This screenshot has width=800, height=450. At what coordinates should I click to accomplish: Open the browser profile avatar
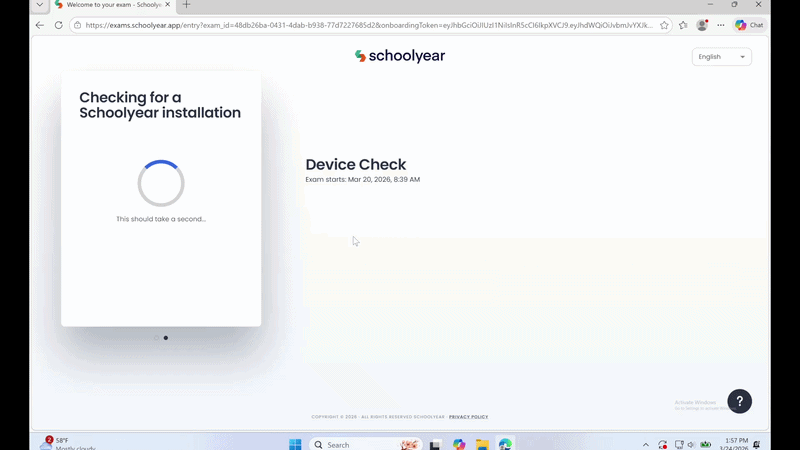702,25
